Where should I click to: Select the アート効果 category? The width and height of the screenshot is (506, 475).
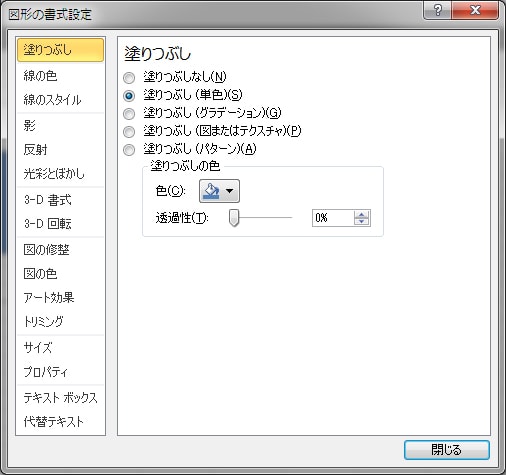pyautogui.click(x=60, y=297)
